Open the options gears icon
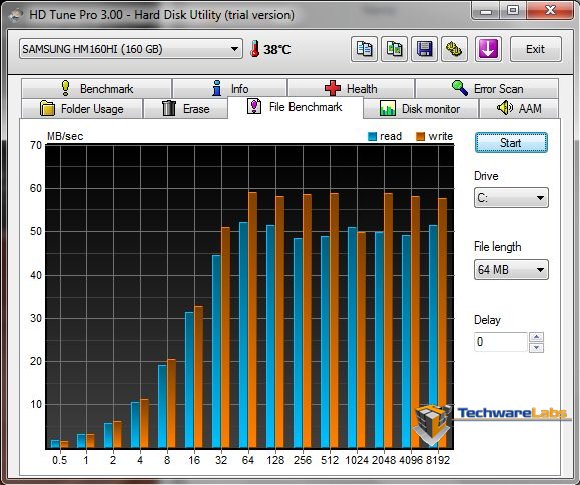Image resolution: width=580 pixels, height=485 pixels. 454,49
